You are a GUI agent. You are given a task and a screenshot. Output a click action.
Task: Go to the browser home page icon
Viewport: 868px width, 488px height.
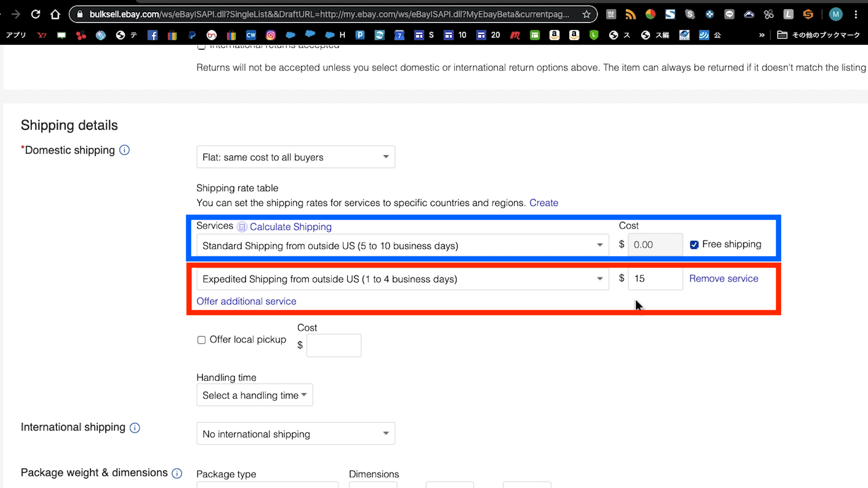(x=55, y=14)
